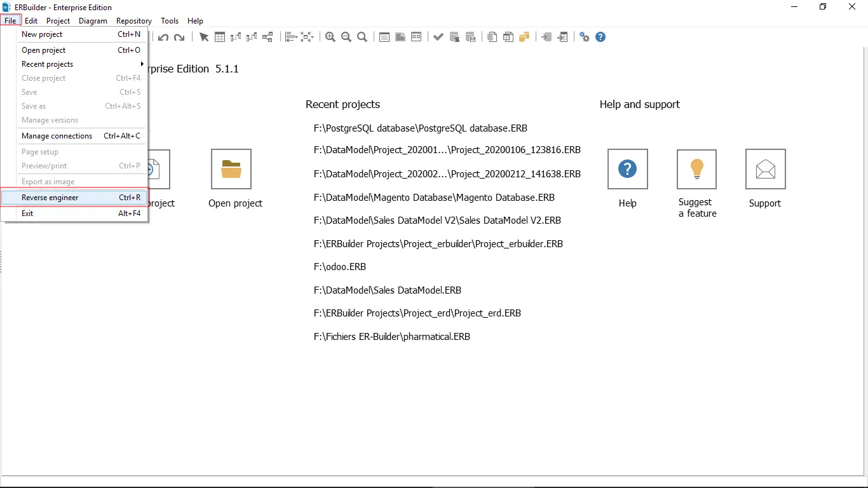Open the Diagram menu
This screenshot has height=488, width=868.
click(x=93, y=21)
